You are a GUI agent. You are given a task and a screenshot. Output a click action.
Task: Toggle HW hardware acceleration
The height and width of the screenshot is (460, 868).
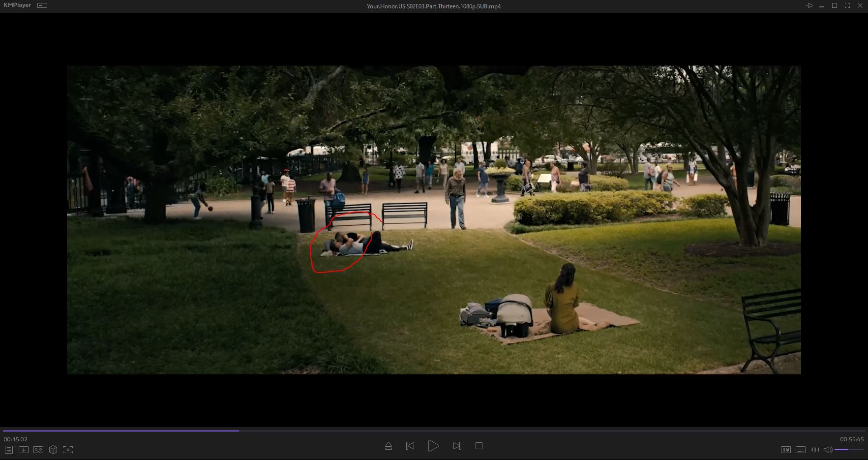point(786,450)
